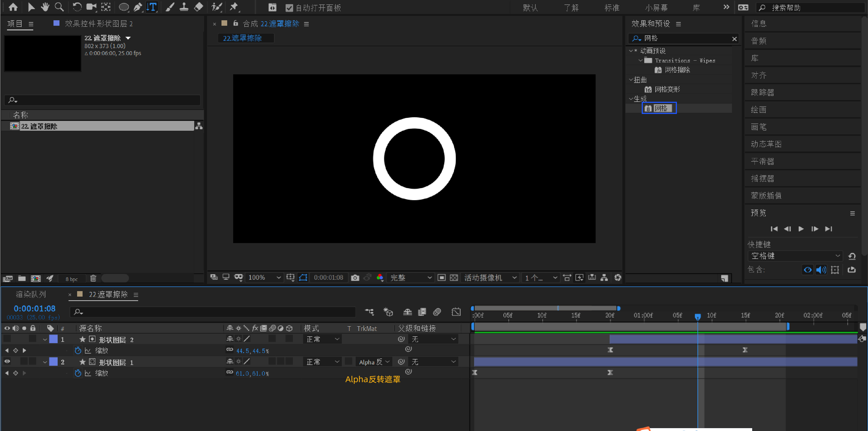868x431 pixels.
Task: Toggle scale stopwatch for 形状图层 2
Action: tap(78, 350)
